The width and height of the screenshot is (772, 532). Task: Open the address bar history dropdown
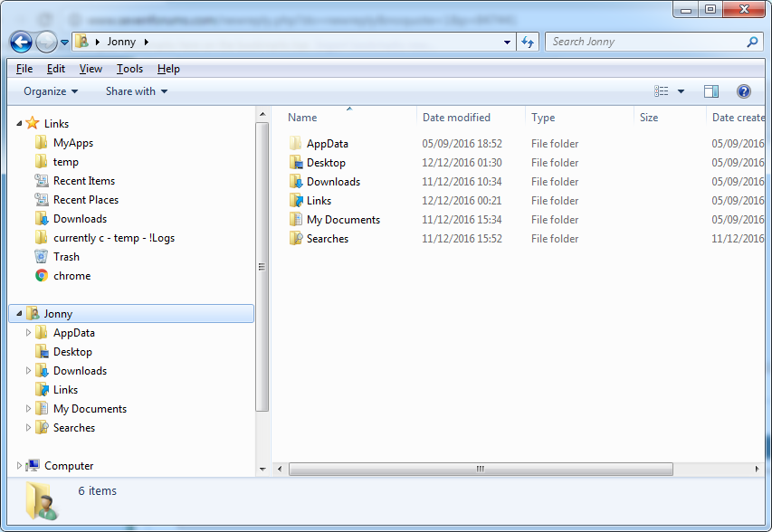pos(507,43)
